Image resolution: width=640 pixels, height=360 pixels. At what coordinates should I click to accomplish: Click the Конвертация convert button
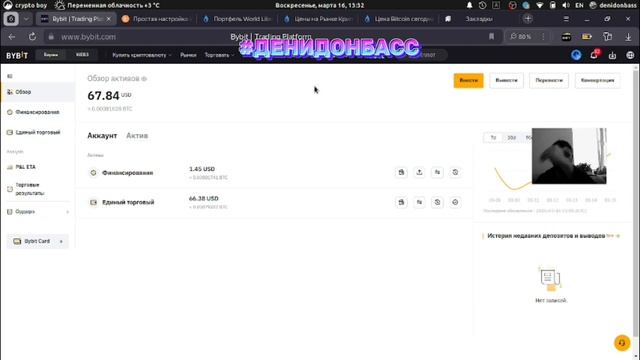point(597,80)
